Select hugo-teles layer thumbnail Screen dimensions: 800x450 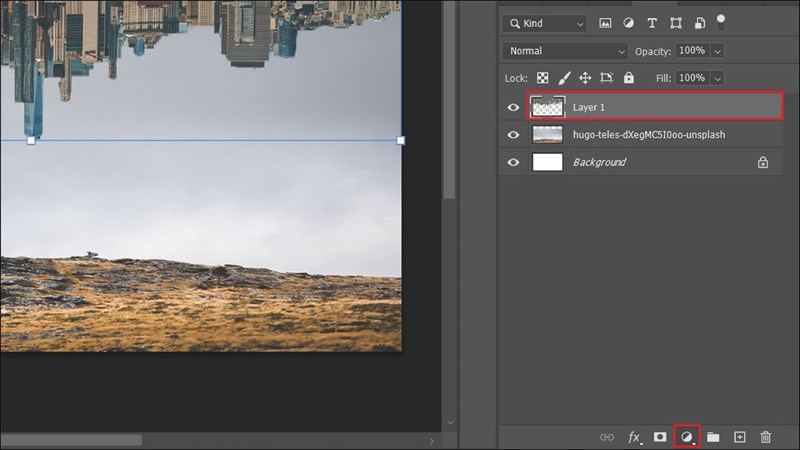coord(547,135)
